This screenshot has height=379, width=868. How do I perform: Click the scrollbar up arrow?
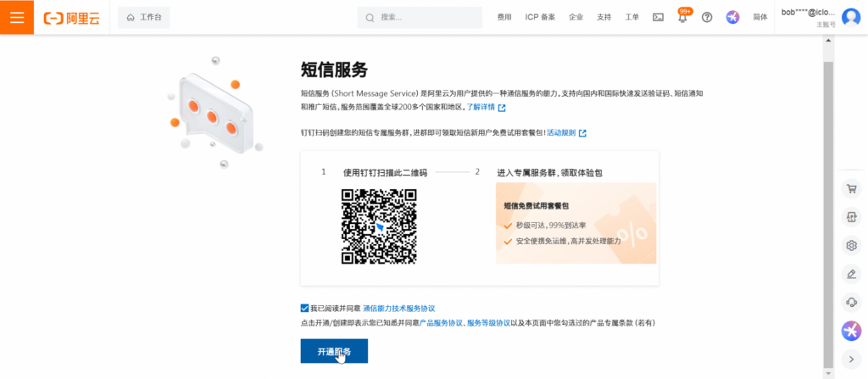click(829, 41)
